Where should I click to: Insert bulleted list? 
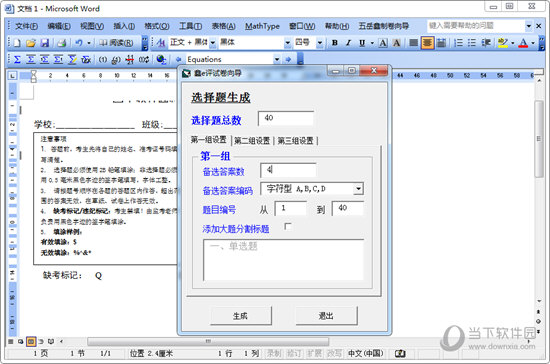tap(472, 43)
